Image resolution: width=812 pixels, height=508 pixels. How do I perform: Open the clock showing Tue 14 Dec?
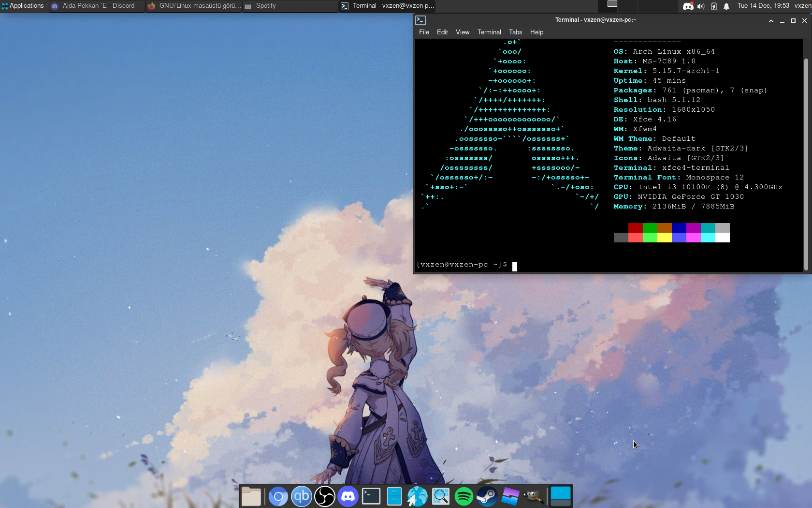(x=763, y=6)
